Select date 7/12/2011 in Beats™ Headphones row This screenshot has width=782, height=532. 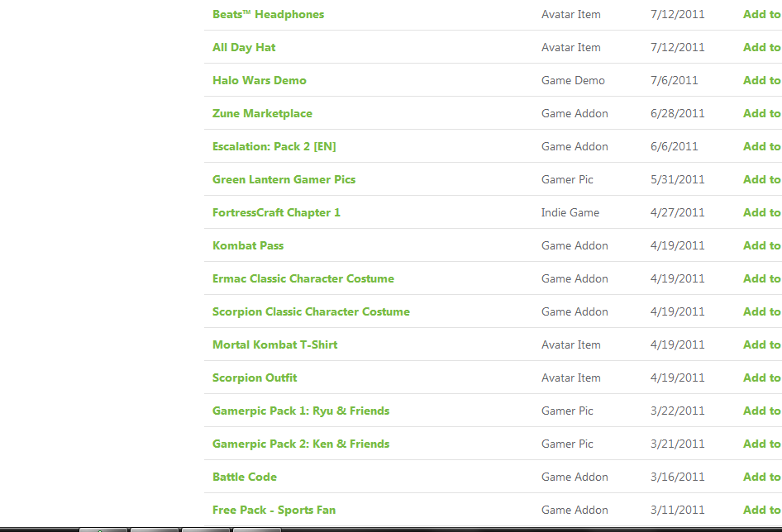(x=678, y=15)
